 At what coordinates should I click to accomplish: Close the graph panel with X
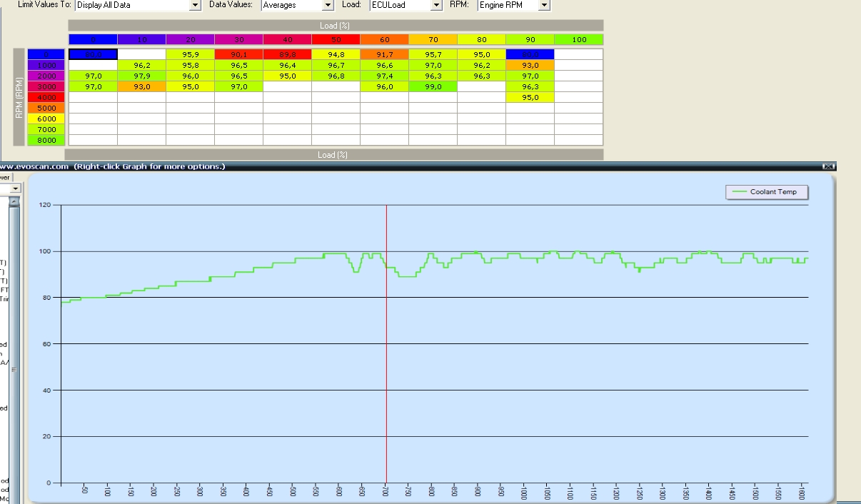(x=828, y=166)
